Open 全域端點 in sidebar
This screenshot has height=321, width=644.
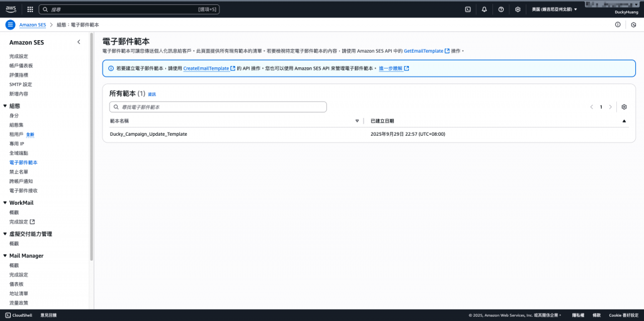[19, 153]
